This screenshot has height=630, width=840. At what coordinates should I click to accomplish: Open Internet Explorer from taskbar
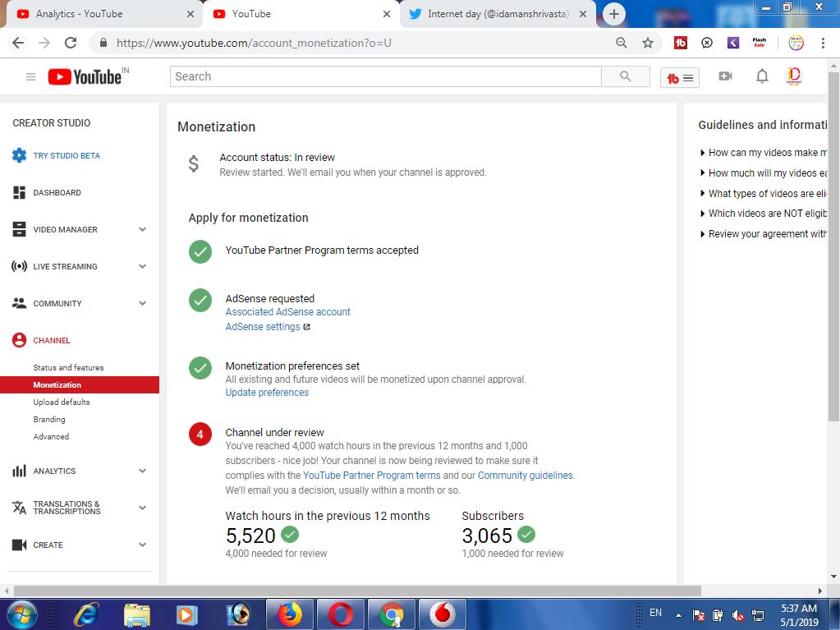85,614
